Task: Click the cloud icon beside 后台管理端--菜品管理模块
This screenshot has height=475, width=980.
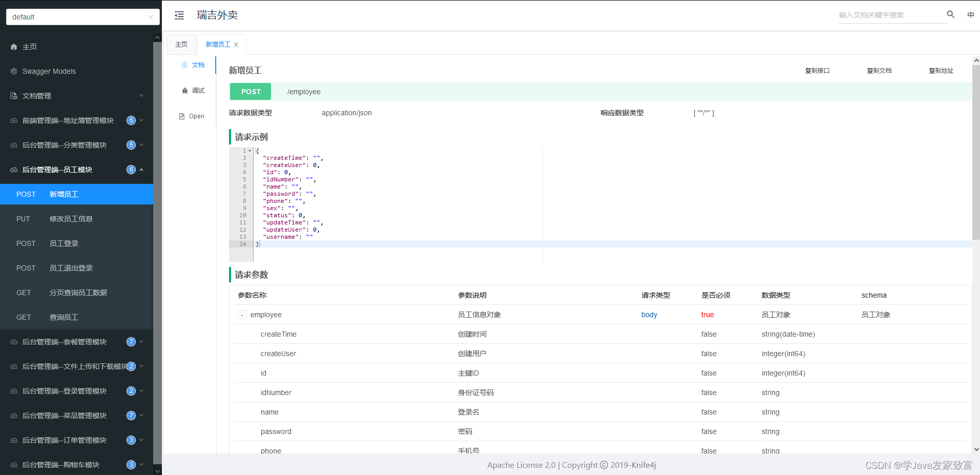Action: coord(14,416)
